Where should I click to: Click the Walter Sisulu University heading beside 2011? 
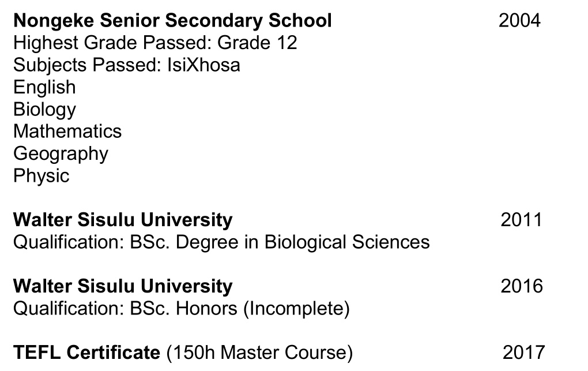coord(123,220)
